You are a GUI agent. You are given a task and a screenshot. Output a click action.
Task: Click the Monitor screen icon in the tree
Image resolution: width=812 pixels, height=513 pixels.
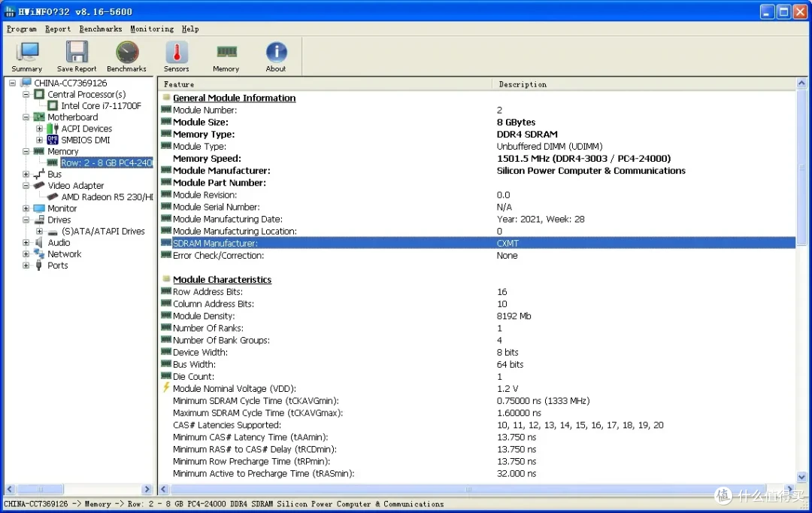39,208
